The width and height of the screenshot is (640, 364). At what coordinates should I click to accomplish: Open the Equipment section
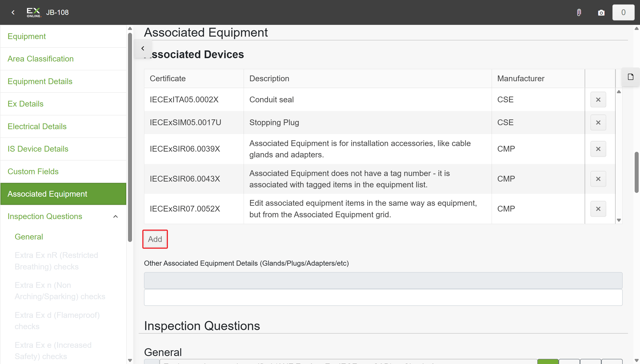point(63,36)
